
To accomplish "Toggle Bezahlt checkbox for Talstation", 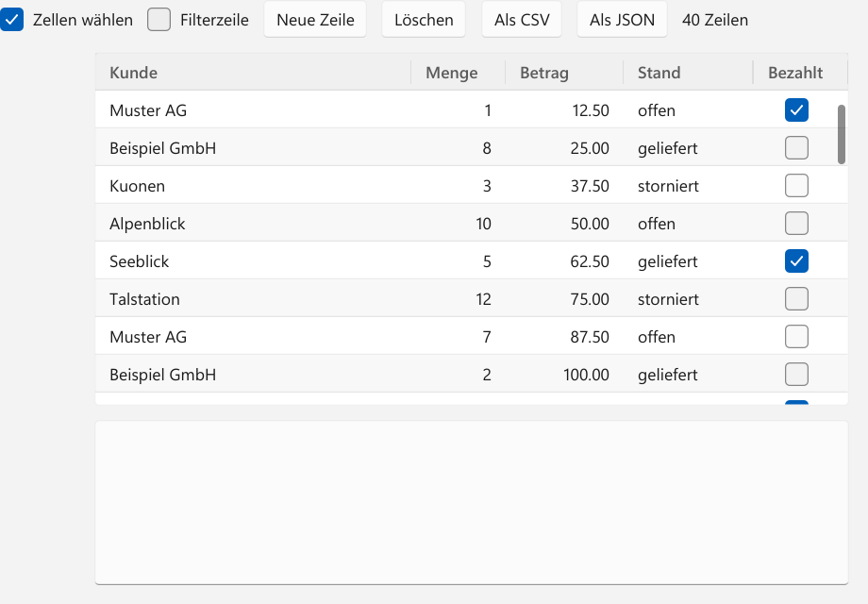I will click(796, 299).
